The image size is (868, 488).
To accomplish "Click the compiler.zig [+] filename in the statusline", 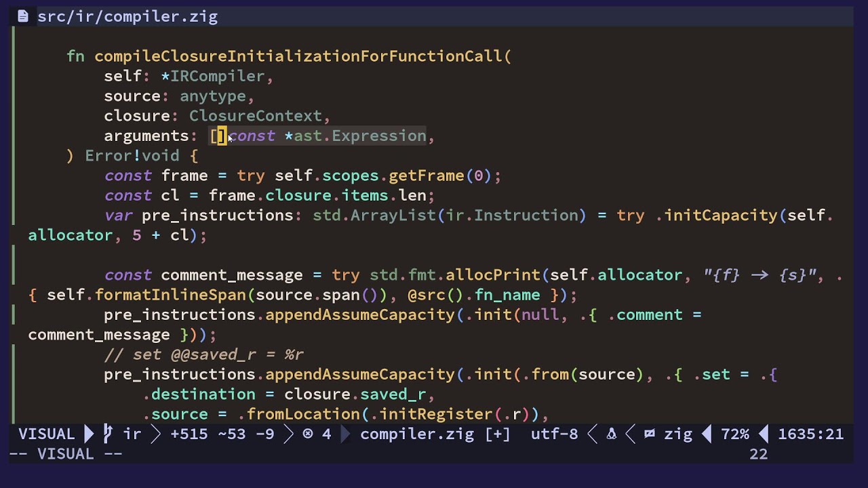I will tap(435, 434).
